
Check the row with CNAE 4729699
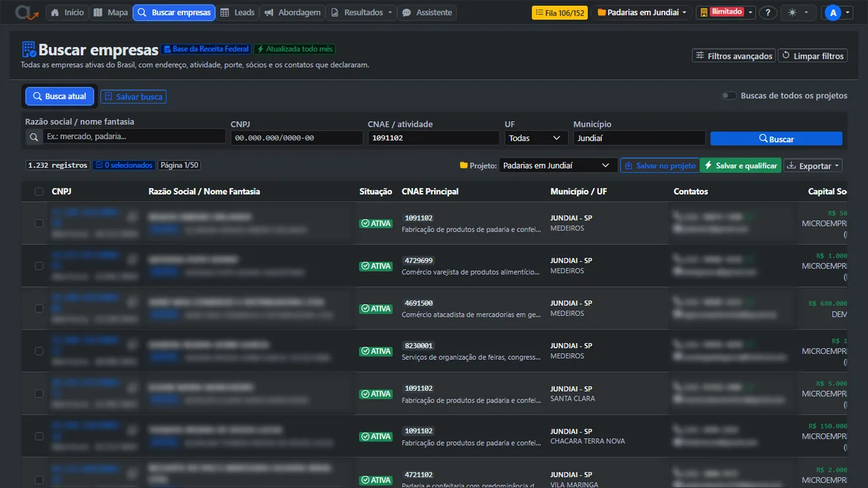[x=39, y=266]
